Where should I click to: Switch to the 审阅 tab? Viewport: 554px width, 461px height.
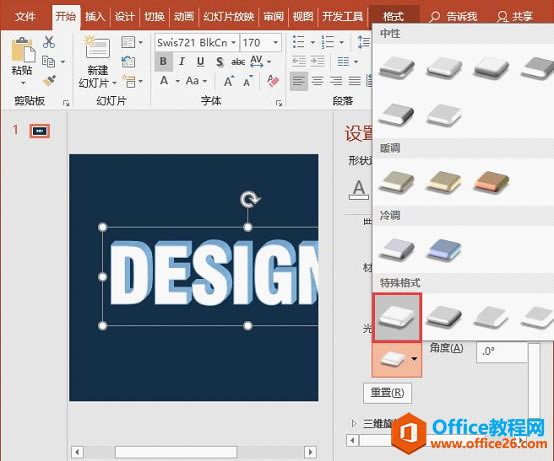click(273, 16)
